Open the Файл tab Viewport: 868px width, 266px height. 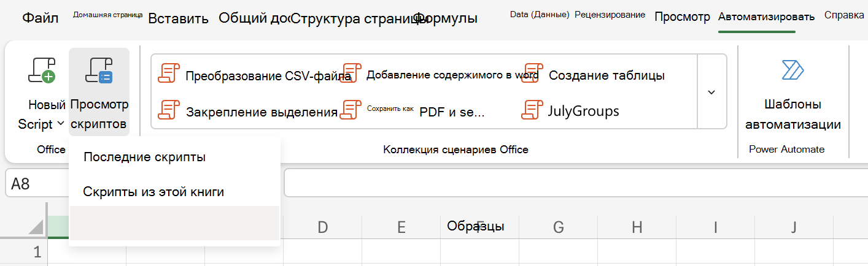pos(41,17)
